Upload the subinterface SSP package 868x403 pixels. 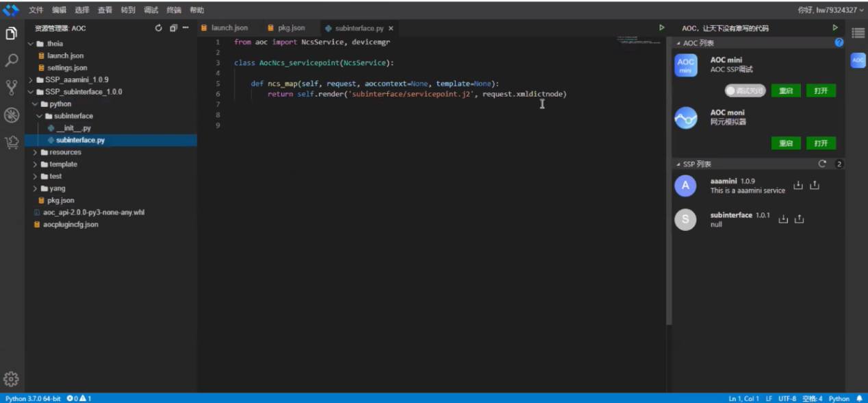tap(800, 219)
